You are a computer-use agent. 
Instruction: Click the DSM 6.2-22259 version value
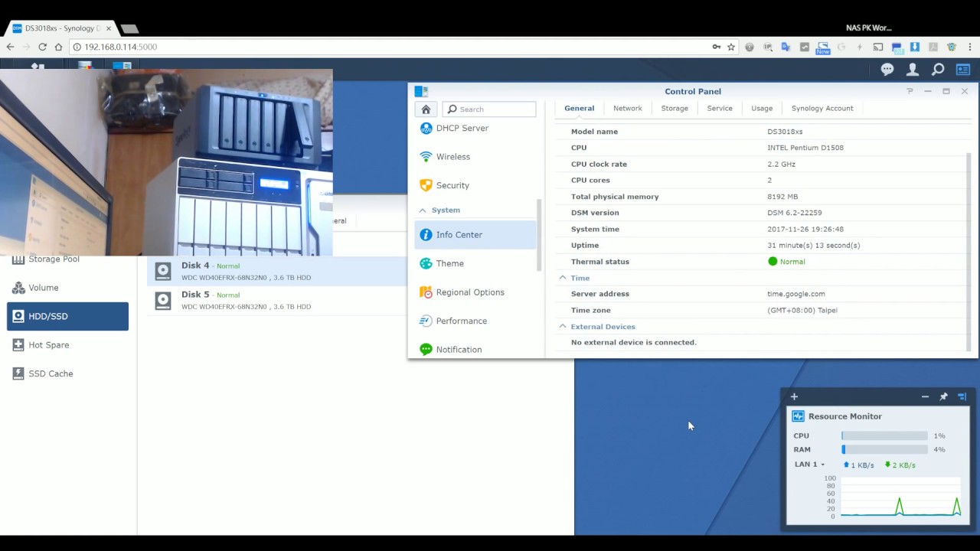tap(795, 213)
